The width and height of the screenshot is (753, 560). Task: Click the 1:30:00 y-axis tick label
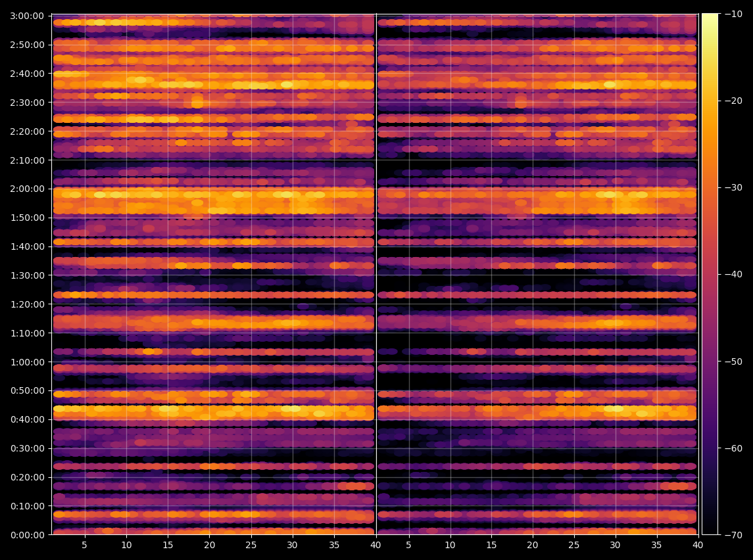pos(27,275)
